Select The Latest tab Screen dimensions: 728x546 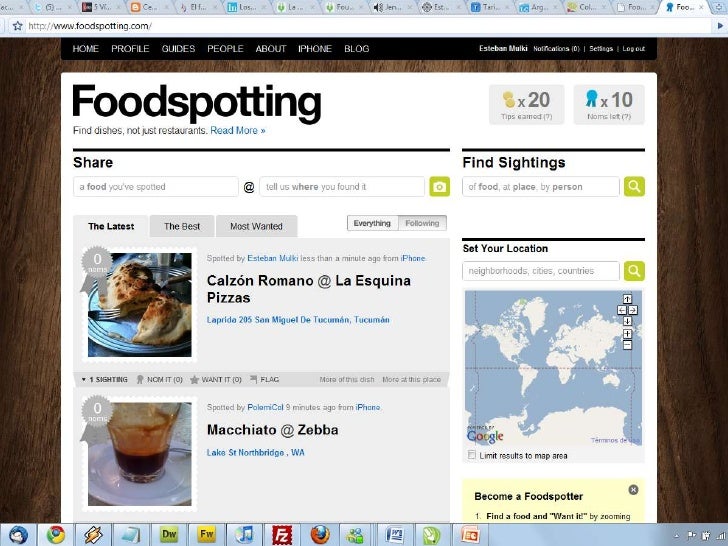(111, 227)
